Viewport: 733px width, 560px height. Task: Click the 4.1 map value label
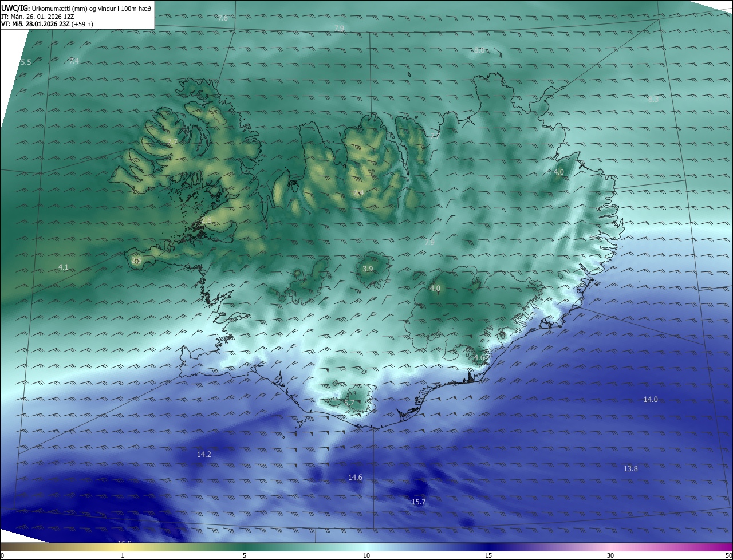click(x=64, y=267)
